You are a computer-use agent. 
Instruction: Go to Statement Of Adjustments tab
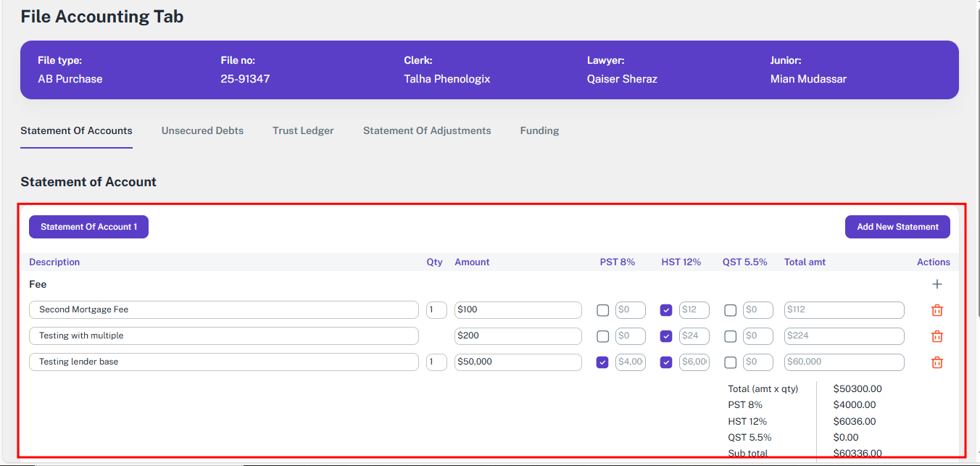(427, 131)
